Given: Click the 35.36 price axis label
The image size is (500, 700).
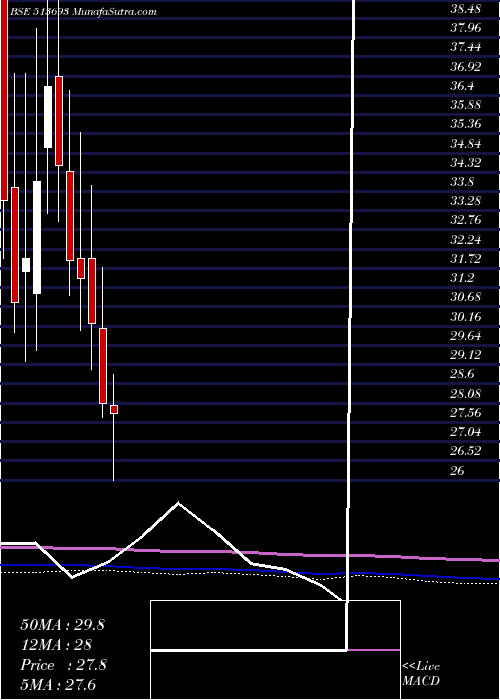Looking at the screenshot, I should tap(466, 123).
